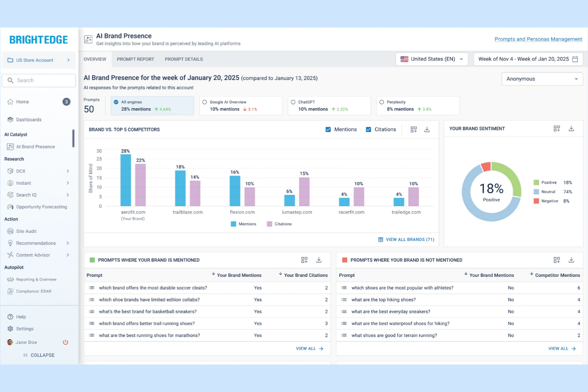The image size is (588, 392).
Task: Select the Google AI Overview engine option
Action: pyautogui.click(x=204, y=102)
